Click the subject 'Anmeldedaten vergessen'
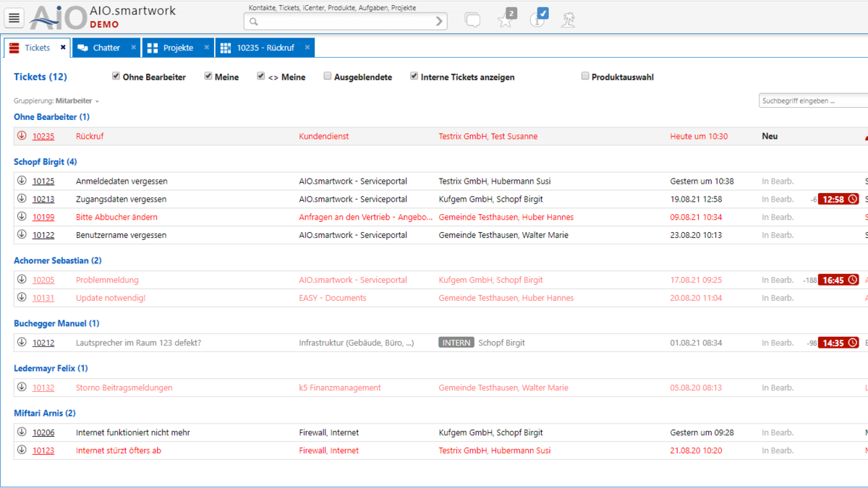 click(122, 181)
